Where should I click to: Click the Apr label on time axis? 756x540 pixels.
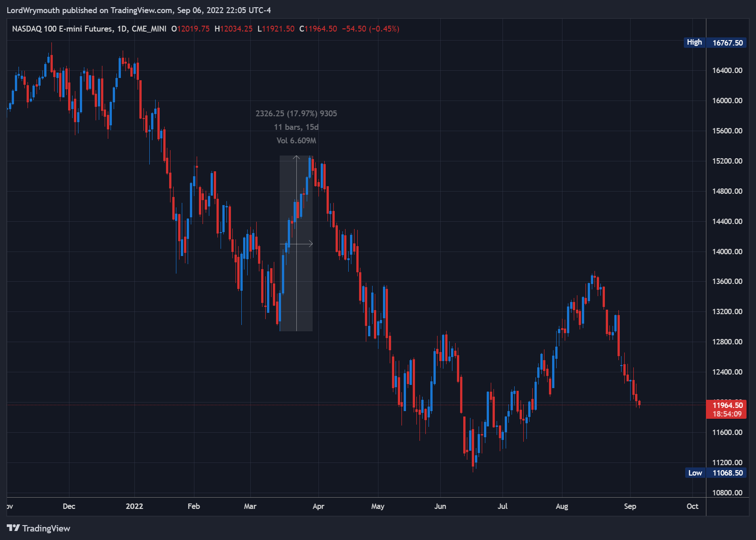(x=318, y=506)
